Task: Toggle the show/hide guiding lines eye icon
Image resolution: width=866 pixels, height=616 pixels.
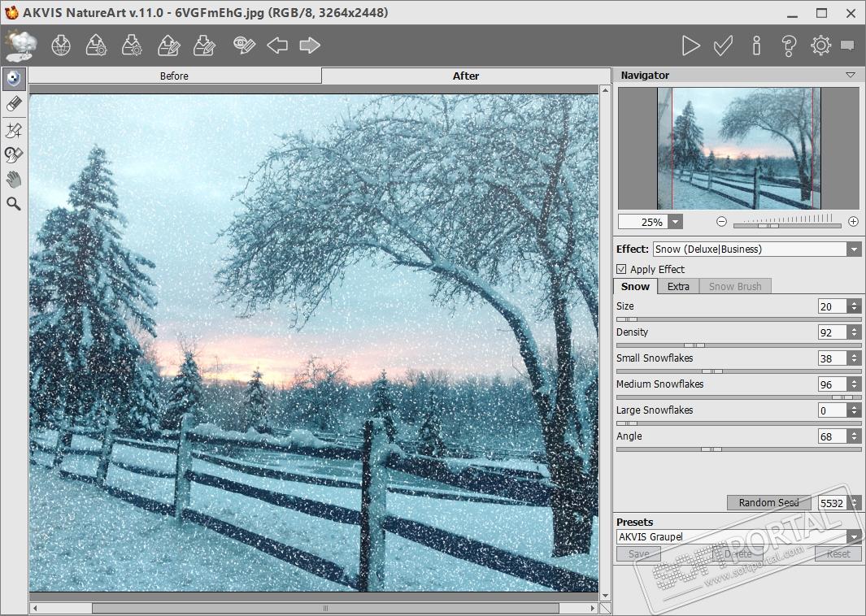Action: (x=244, y=45)
